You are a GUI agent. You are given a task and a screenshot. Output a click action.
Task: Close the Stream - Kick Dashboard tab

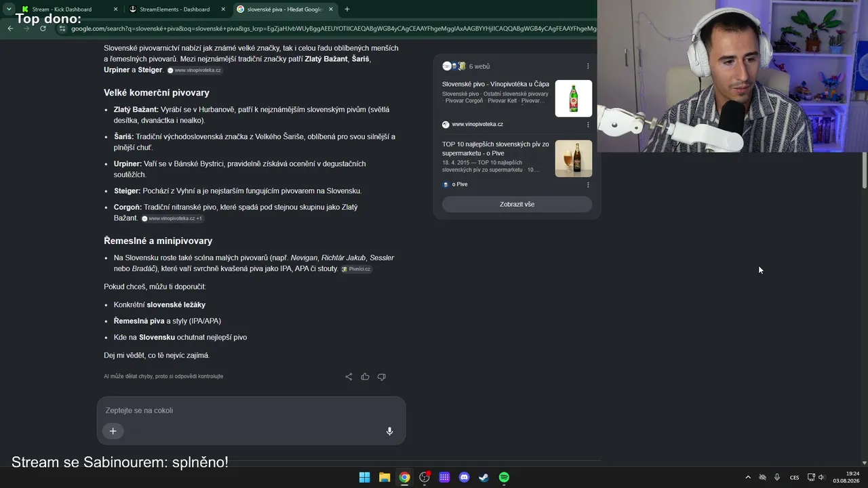[115, 9]
